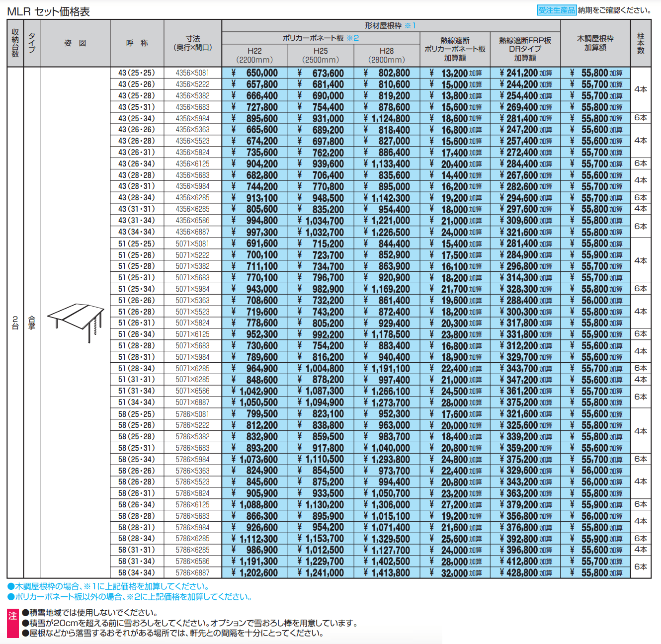The height and width of the screenshot is (644, 661).
Task: Click the 形材屋根枠 ※1 column header
Action: [x=390, y=25]
